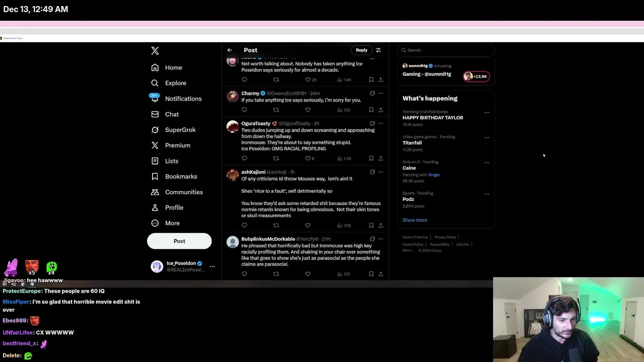
Task: Open the HAPPY BIRTHDAY TAYLOR trend
Action: click(x=433, y=118)
